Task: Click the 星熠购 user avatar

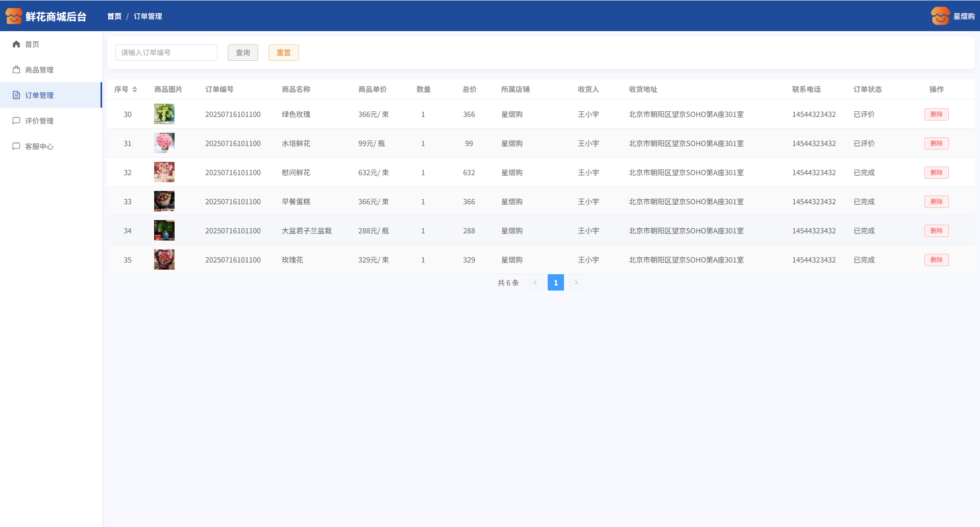Action: 940,16
